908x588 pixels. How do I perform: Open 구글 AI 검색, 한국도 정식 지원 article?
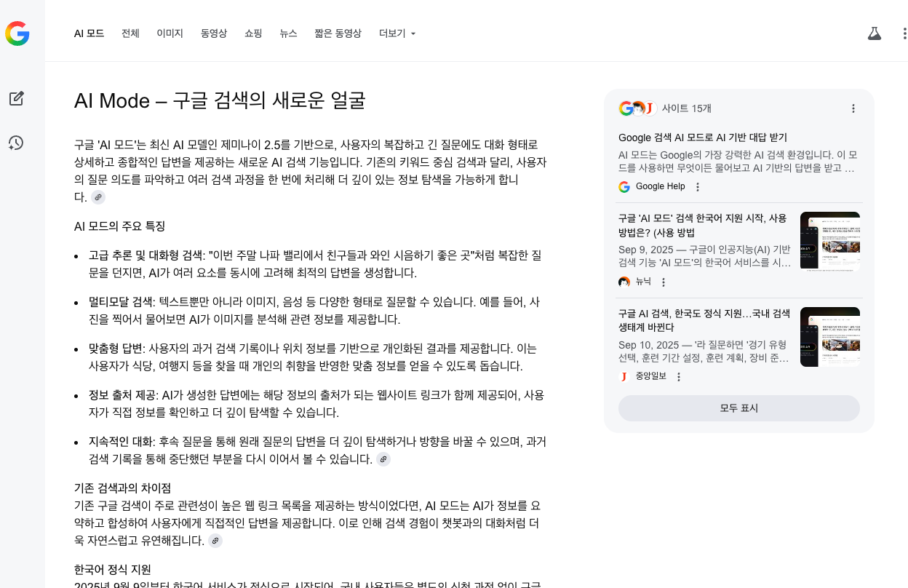[704, 320]
